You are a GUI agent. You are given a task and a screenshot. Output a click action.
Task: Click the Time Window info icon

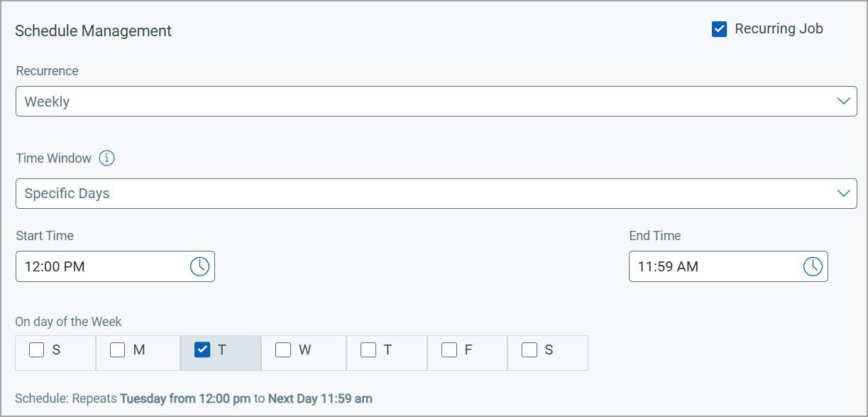click(106, 158)
